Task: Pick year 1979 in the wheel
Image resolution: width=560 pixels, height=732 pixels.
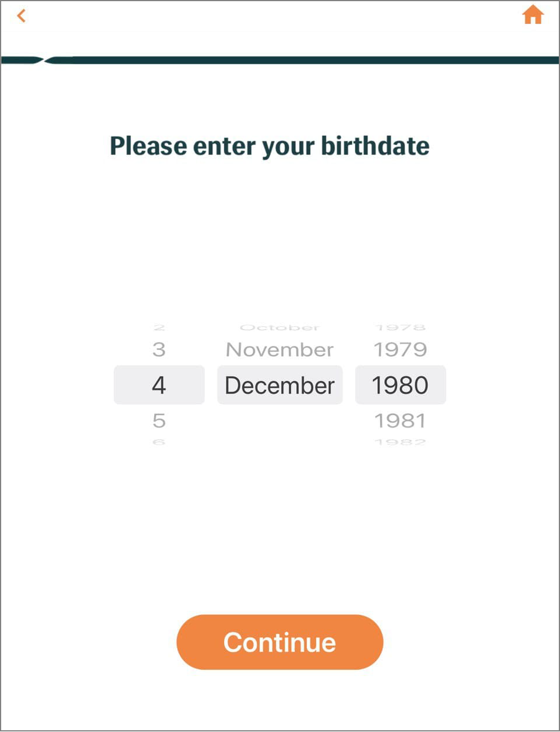Action: click(x=400, y=349)
